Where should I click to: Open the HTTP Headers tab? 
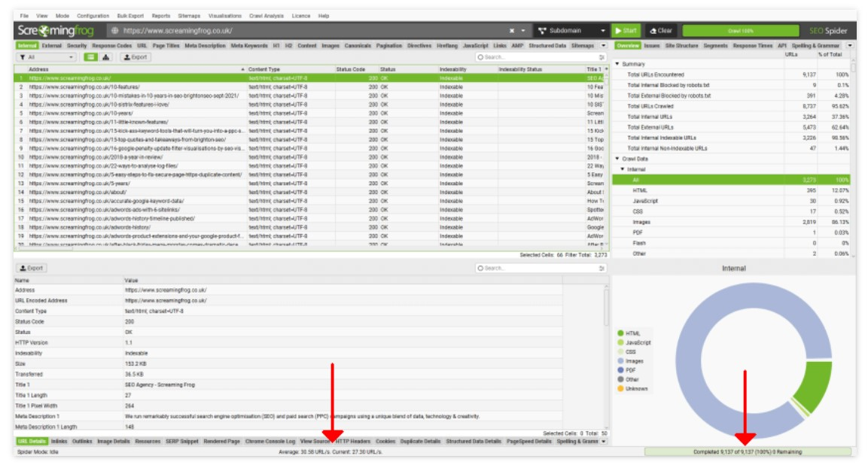coord(352,441)
